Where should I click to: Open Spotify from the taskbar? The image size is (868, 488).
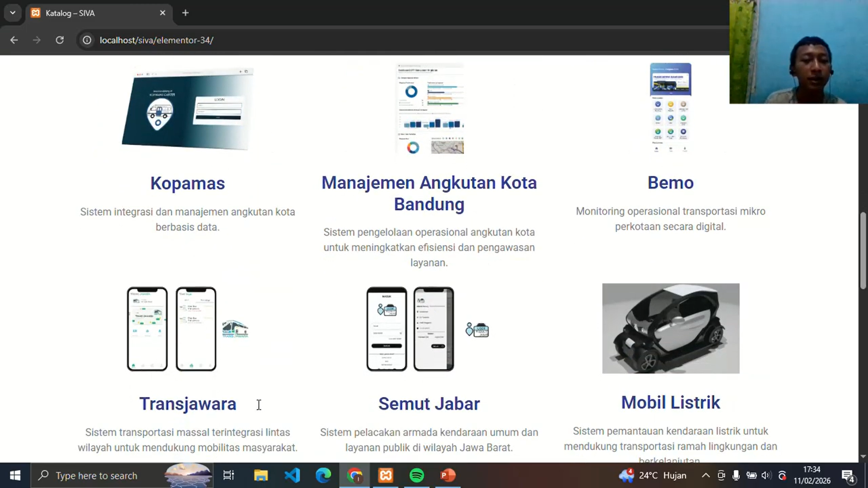pos(416,475)
